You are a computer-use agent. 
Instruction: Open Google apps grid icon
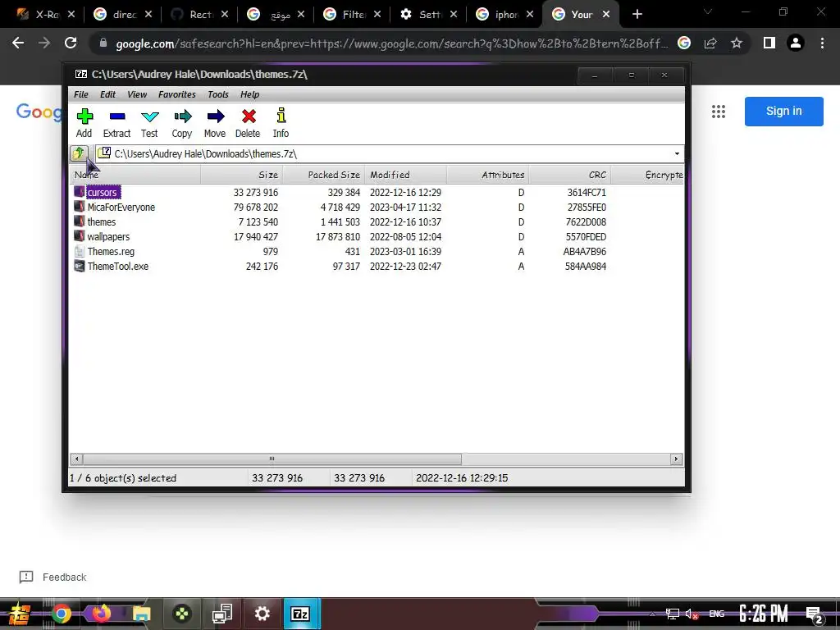[719, 112]
